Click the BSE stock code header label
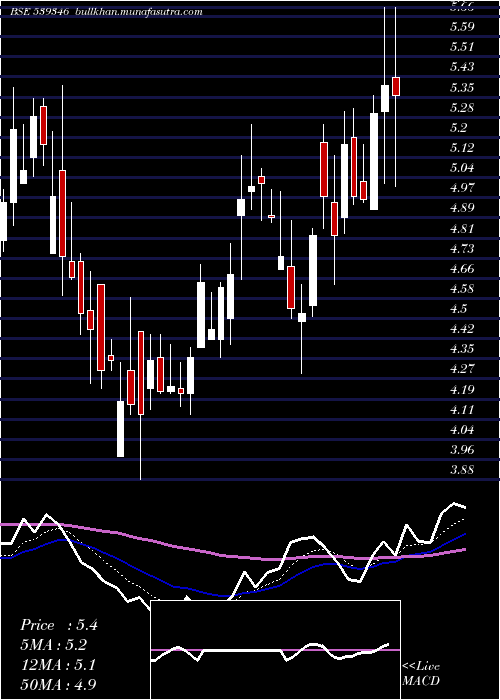This screenshot has height=700, width=500. coord(40,12)
